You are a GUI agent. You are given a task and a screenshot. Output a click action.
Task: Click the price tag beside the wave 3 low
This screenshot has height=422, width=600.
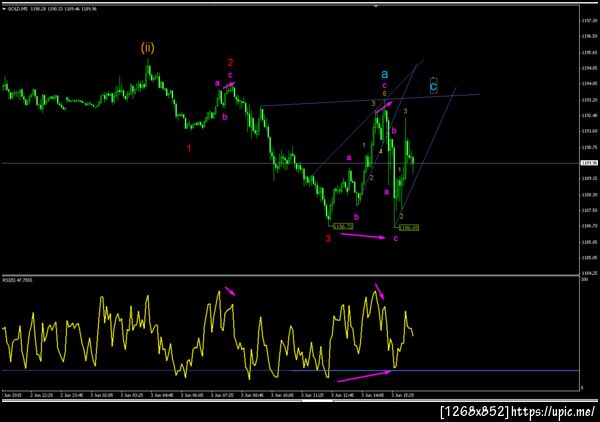343,227
